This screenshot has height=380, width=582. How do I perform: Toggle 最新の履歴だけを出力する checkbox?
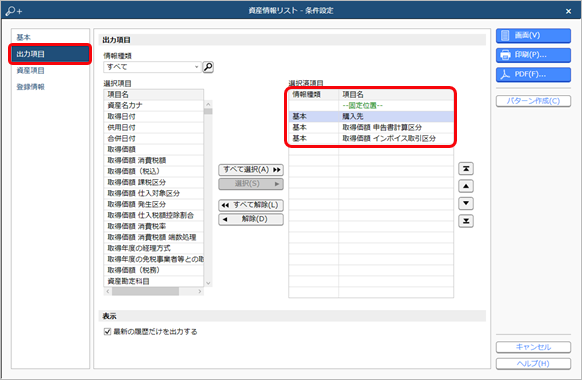108,331
